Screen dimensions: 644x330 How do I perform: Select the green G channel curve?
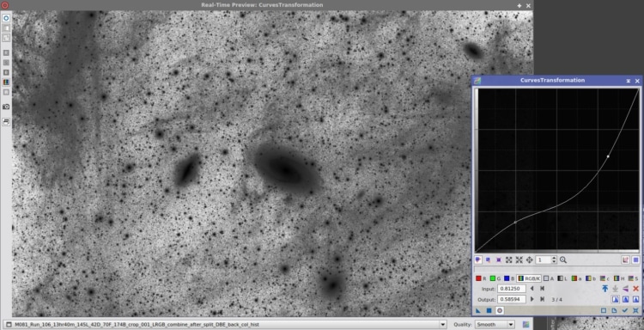(495, 278)
